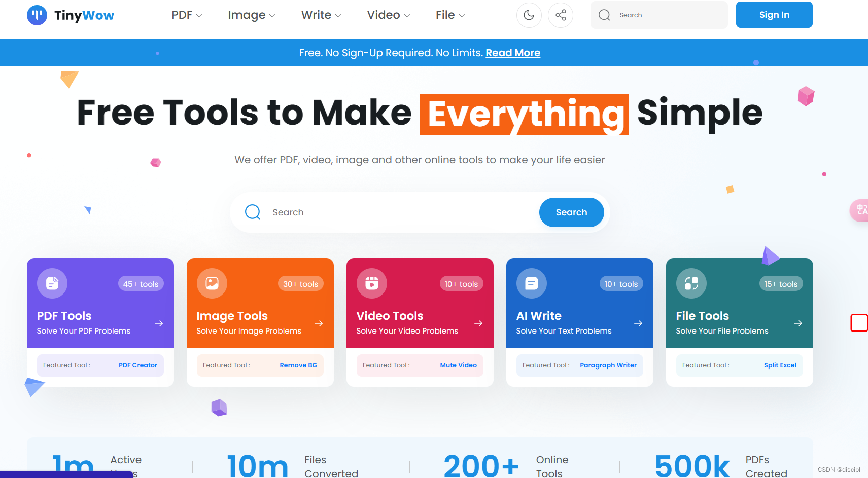Click the arrow on File Tools card
This screenshot has height=478, width=868.
click(798, 323)
